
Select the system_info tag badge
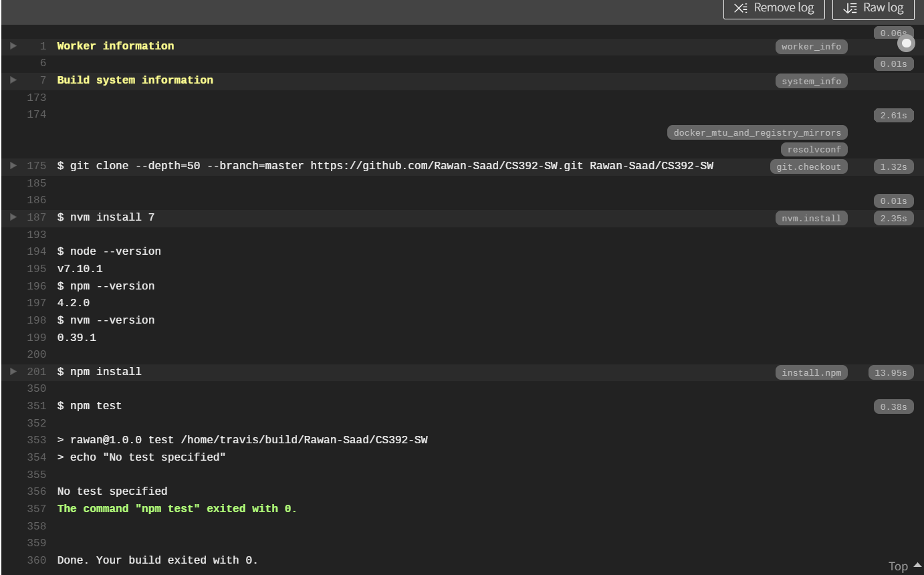(811, 81)
